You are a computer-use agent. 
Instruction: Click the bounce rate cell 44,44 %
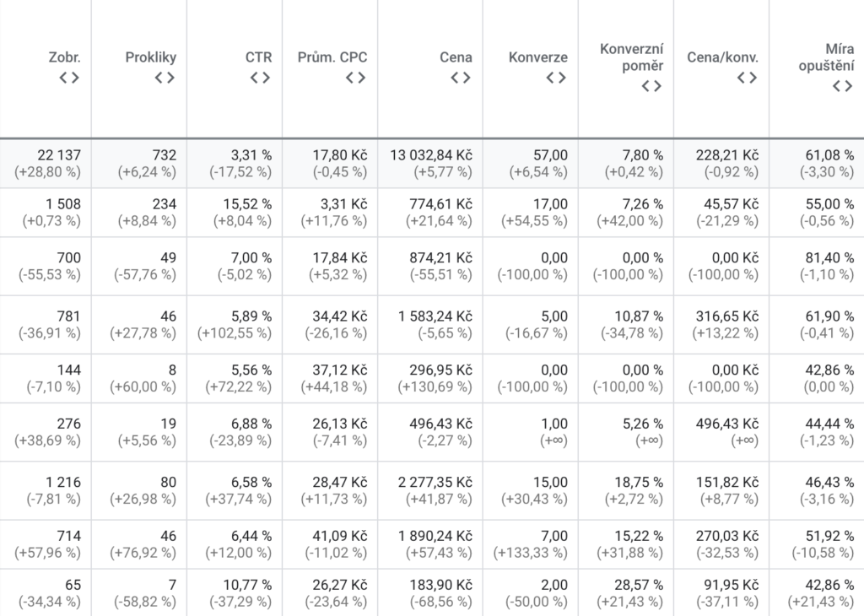829,424
